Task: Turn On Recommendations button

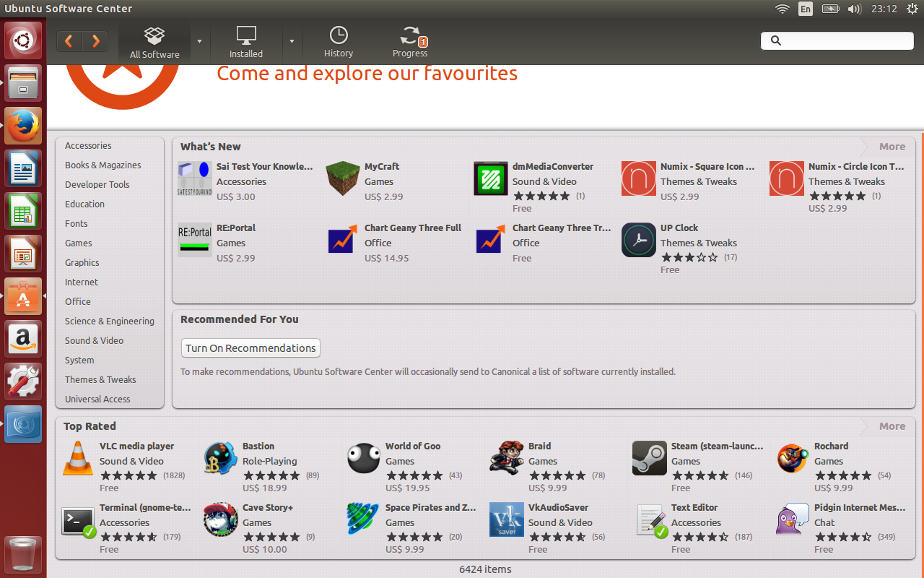Action: click(250, 348)
